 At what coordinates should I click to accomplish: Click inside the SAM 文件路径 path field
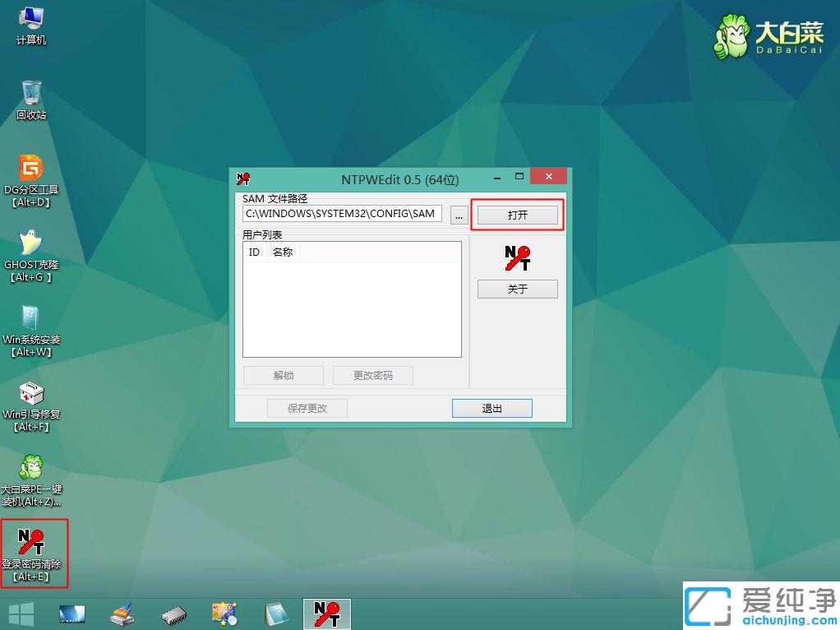(341, 214)
